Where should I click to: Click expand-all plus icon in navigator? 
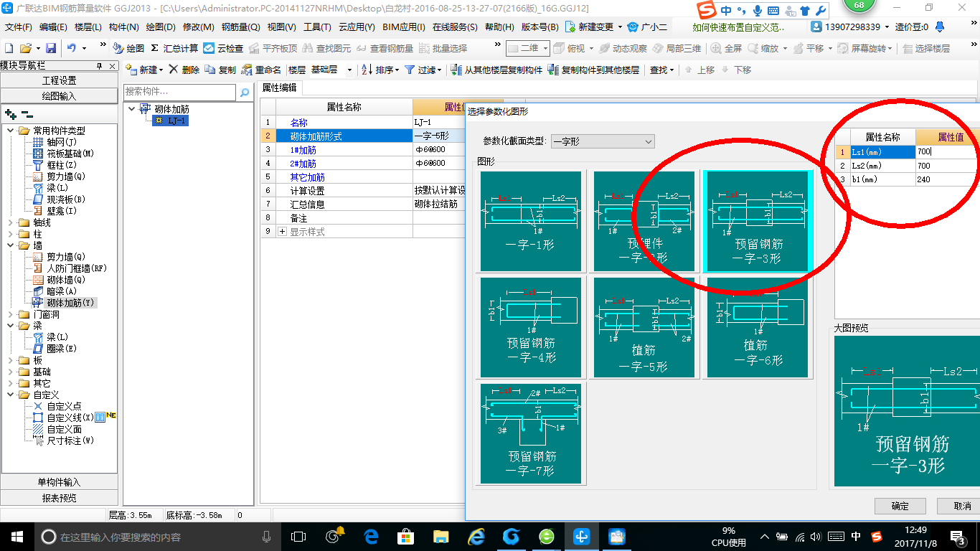(x=10, y=114)
